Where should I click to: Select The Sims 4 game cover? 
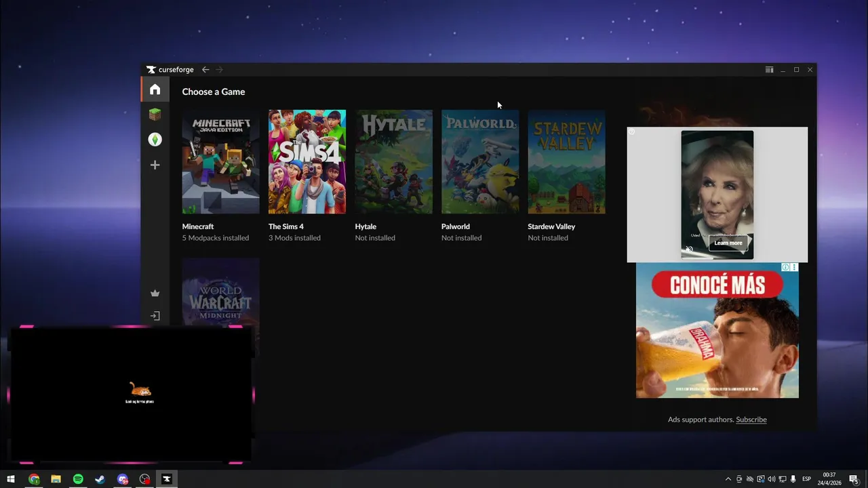[307, 162]
